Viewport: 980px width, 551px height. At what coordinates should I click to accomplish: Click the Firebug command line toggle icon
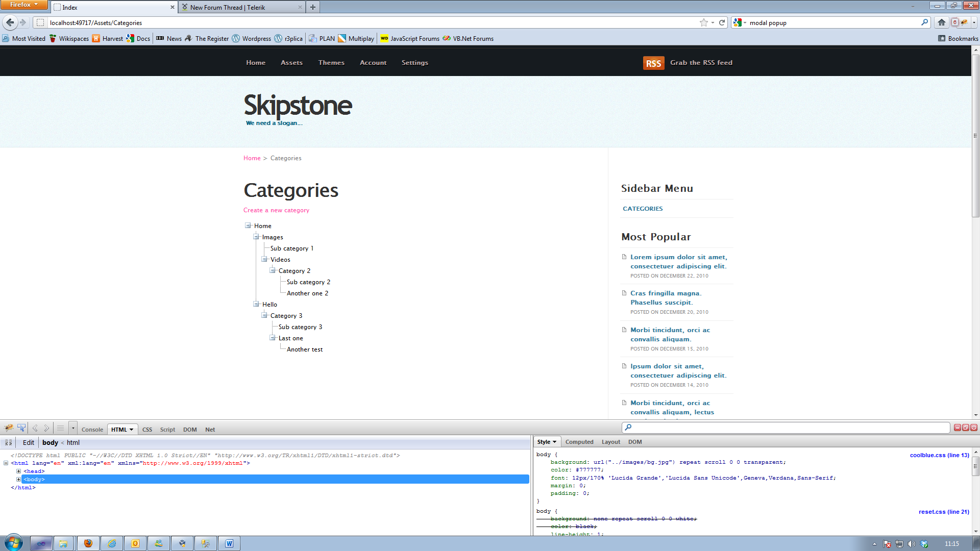(x=60, y=428)
